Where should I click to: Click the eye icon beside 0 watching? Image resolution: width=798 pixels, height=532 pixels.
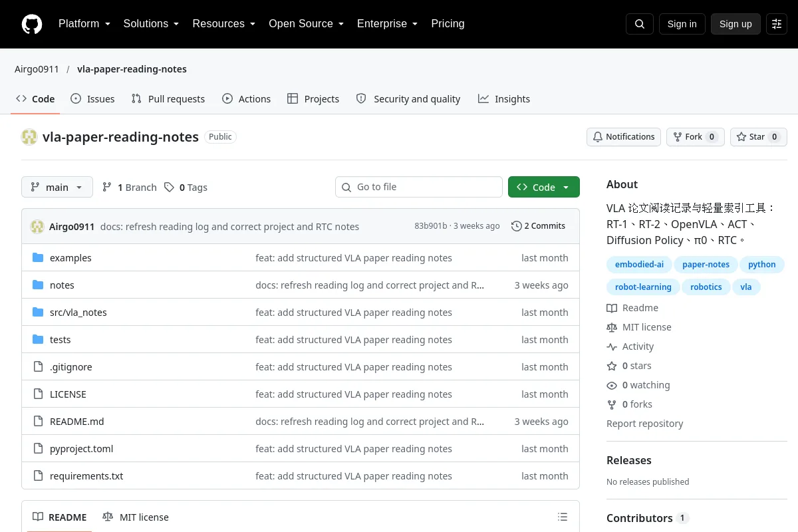coord(612,385)
